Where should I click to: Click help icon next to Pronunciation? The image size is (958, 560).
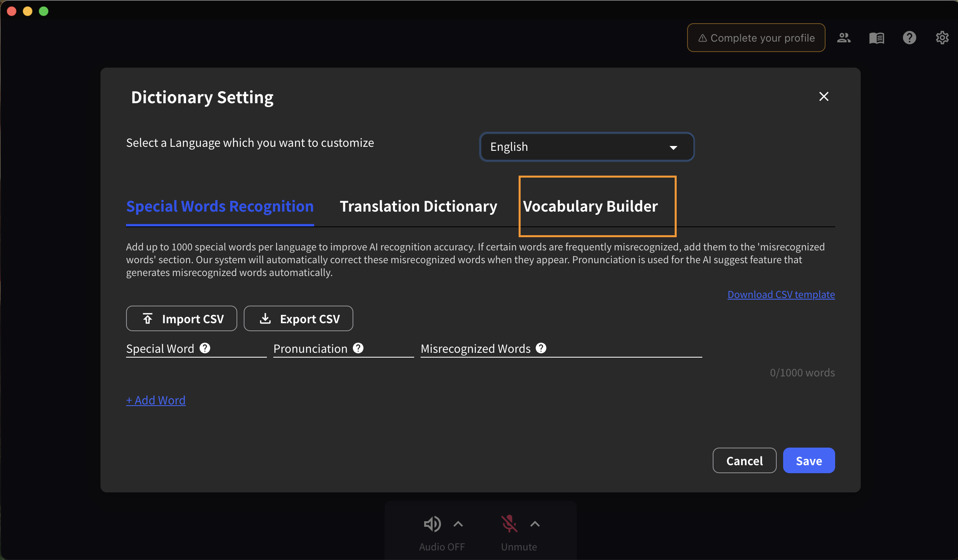coord(358,348)
